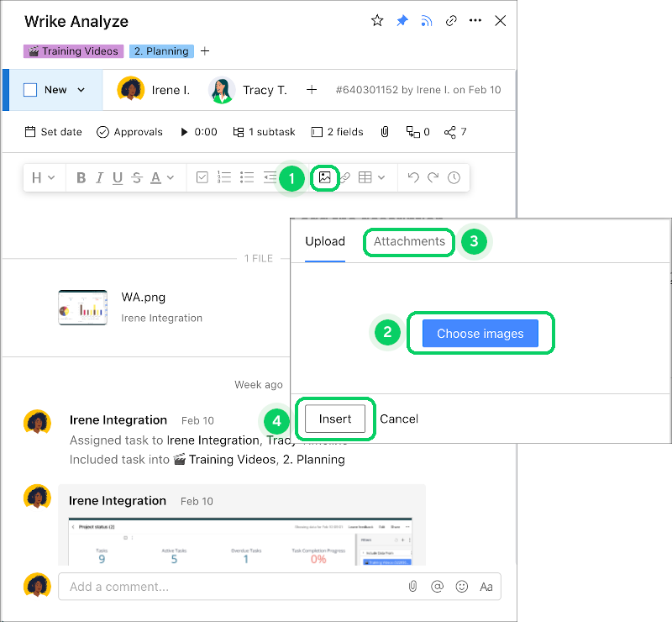
Task: Open the share icon showing 7
Action: point(455,132)
